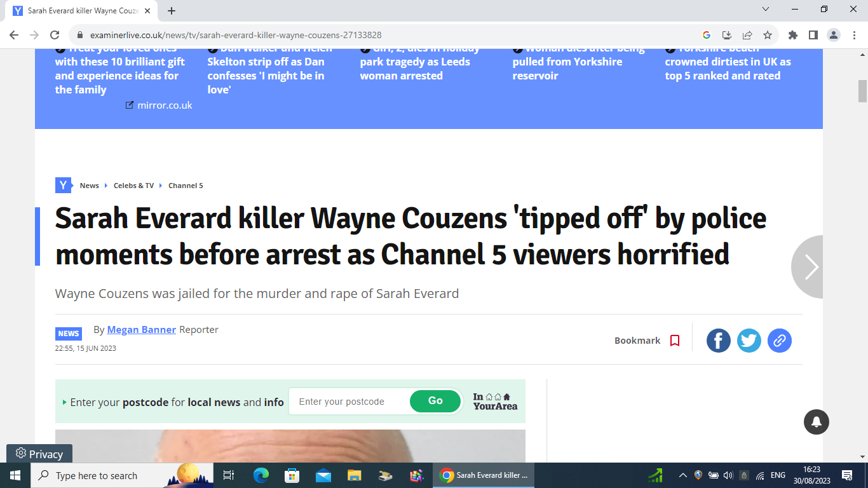Image resolution: width=868 pixels, height=488 pixels.
Task: Open Chrome extensions puzzle icon
Action: (x=793, y=35)
